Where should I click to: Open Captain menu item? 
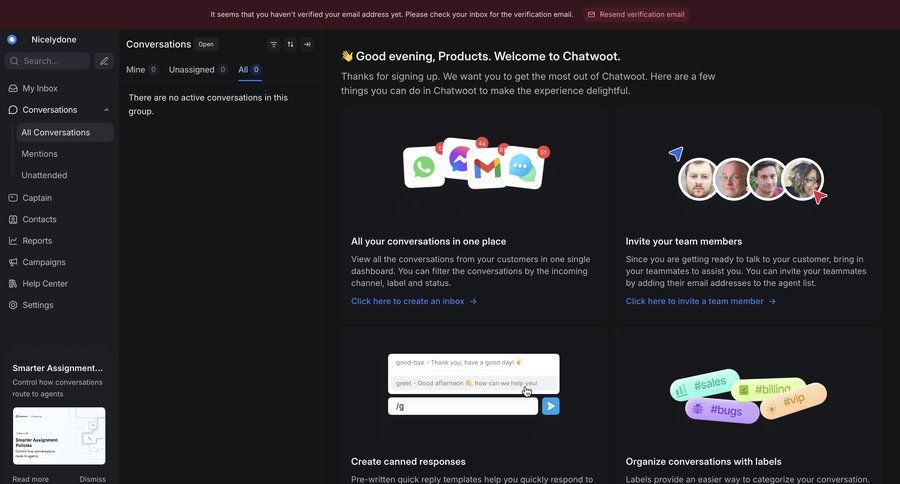tap(59, 198)
